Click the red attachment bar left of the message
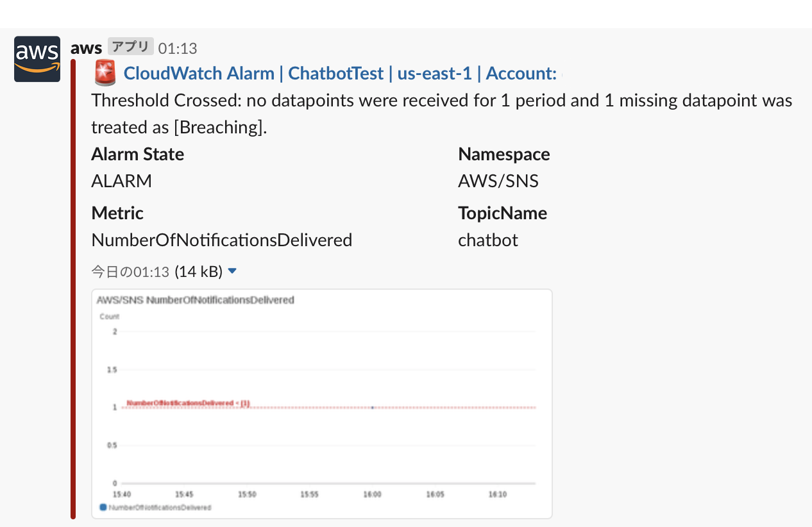812x527 pixels. (73, 289)
